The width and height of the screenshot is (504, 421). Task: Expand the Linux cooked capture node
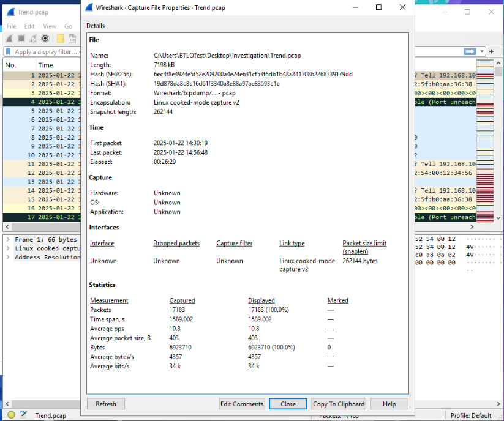[x=8, y=248]
